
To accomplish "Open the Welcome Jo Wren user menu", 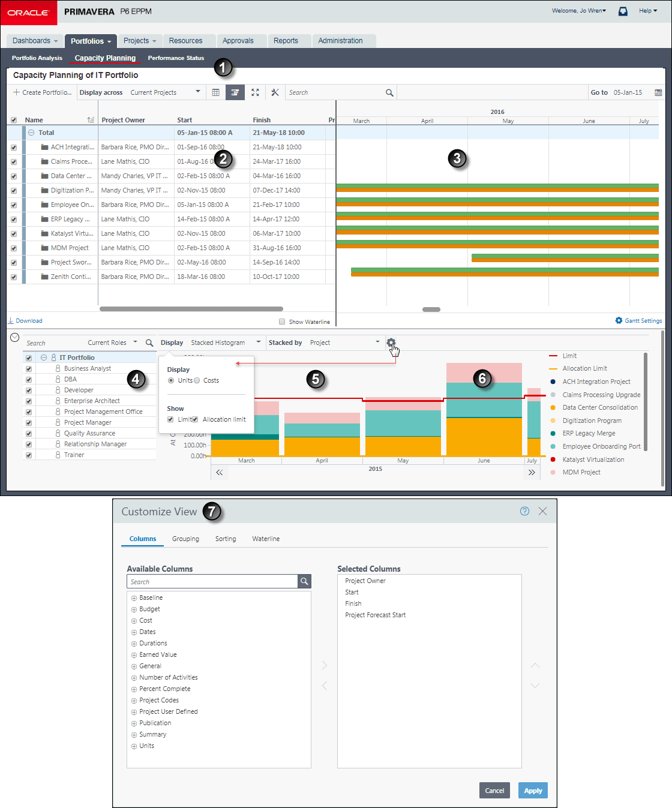I will tap(579, 11).
